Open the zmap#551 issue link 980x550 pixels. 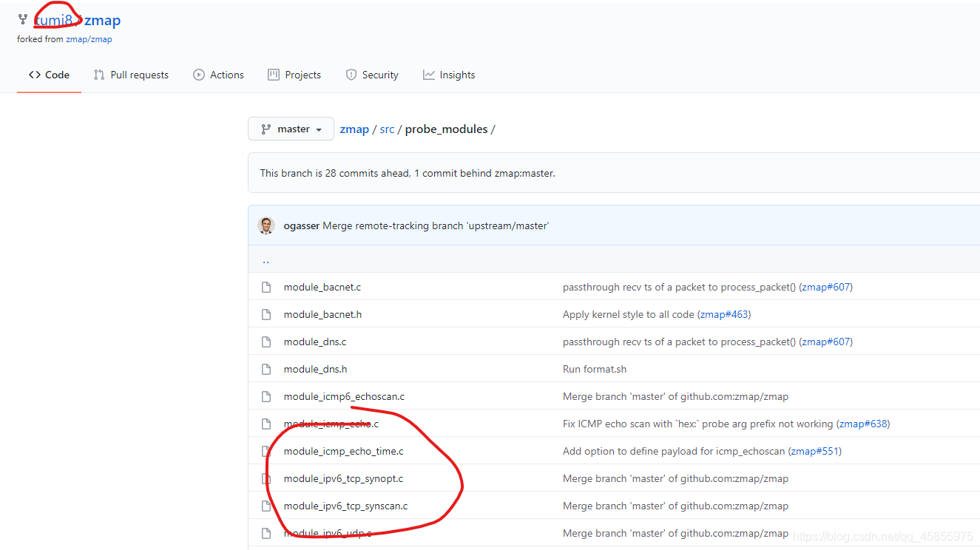pos(815,451)
